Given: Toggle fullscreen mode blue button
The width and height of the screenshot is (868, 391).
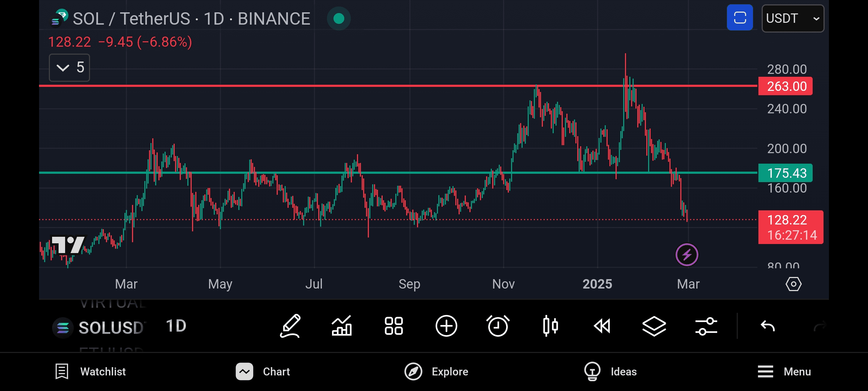Looking at the screenshot, I should 740,18.
